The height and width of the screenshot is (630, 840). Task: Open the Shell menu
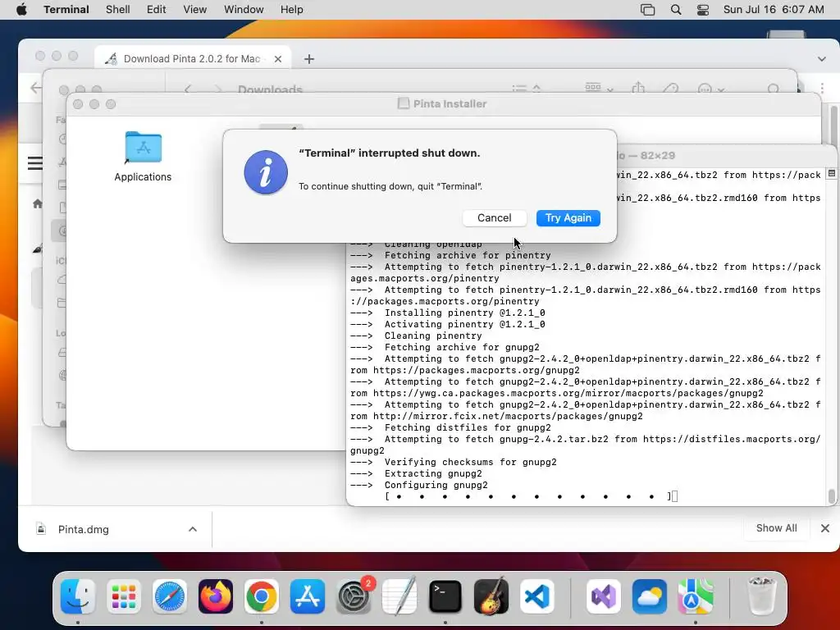pos(118,10)
